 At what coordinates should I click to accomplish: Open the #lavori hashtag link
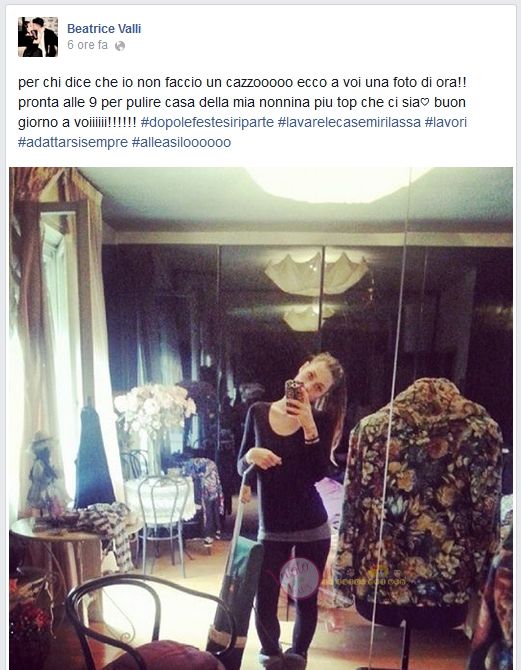(x=446, y=122)
